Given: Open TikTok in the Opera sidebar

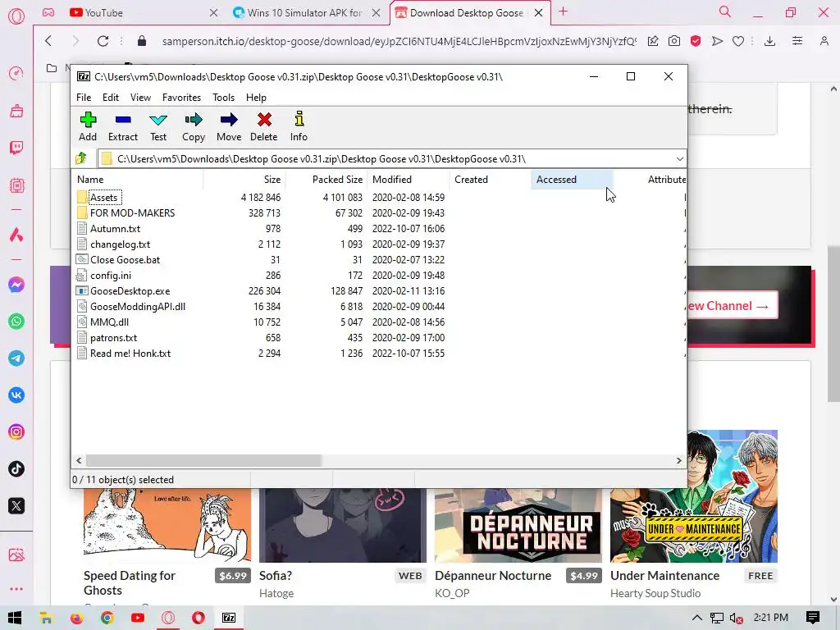Looking at the screenshot, I should (x=16, y=469).
